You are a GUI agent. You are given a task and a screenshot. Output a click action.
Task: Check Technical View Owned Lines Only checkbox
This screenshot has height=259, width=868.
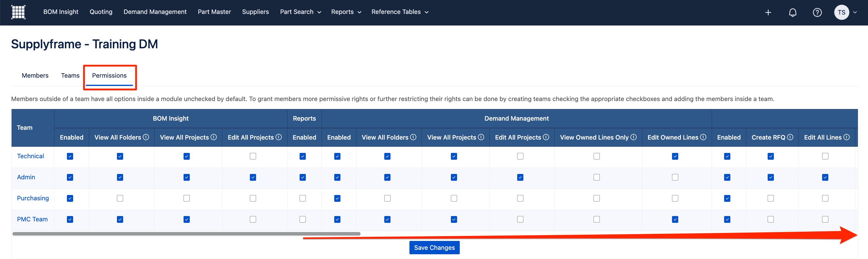(x=597, y=156)
